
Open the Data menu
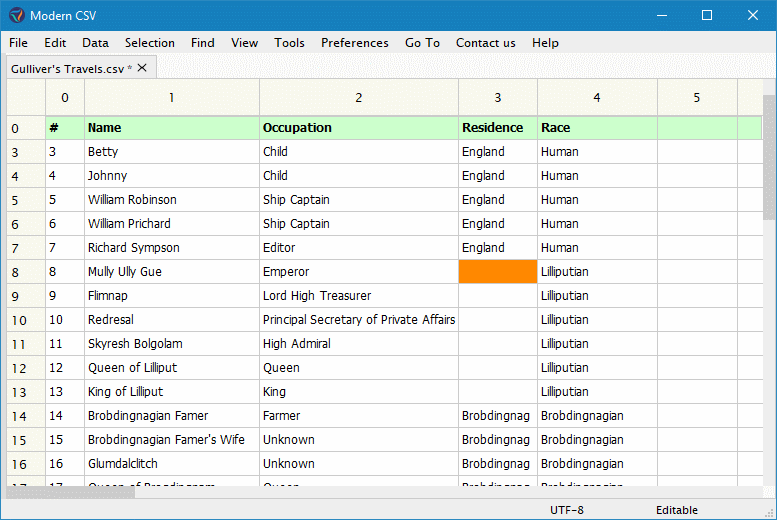click(x=95, y=43)
